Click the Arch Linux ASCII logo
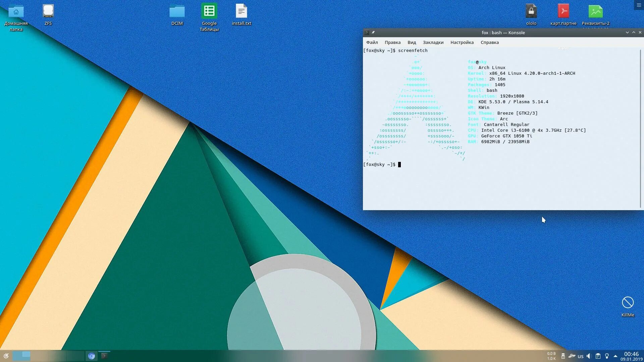 [x=416, y=108]
